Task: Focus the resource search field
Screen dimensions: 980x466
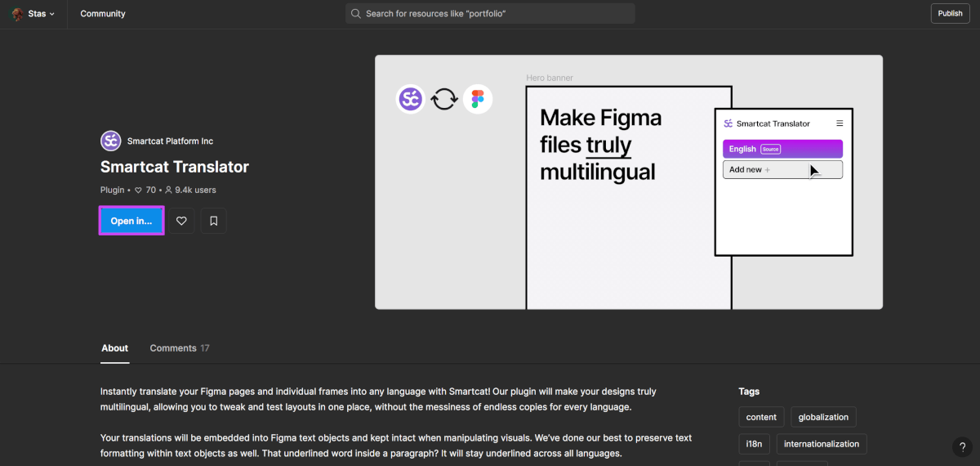Action: point(490,14)
